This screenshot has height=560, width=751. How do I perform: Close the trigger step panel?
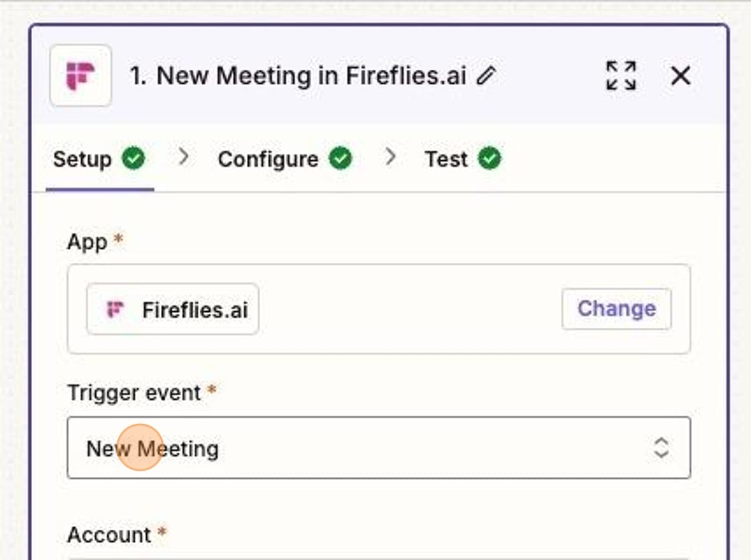tap(680, 76)
